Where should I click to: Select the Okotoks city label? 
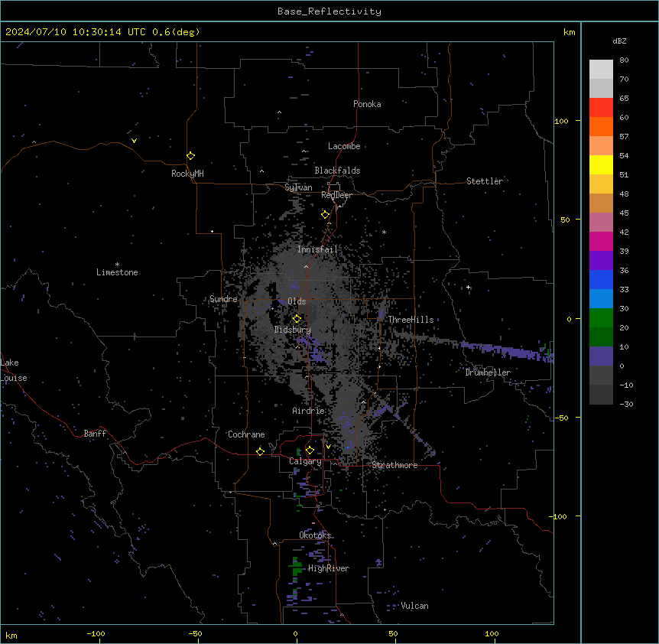[x=315, y=535]
